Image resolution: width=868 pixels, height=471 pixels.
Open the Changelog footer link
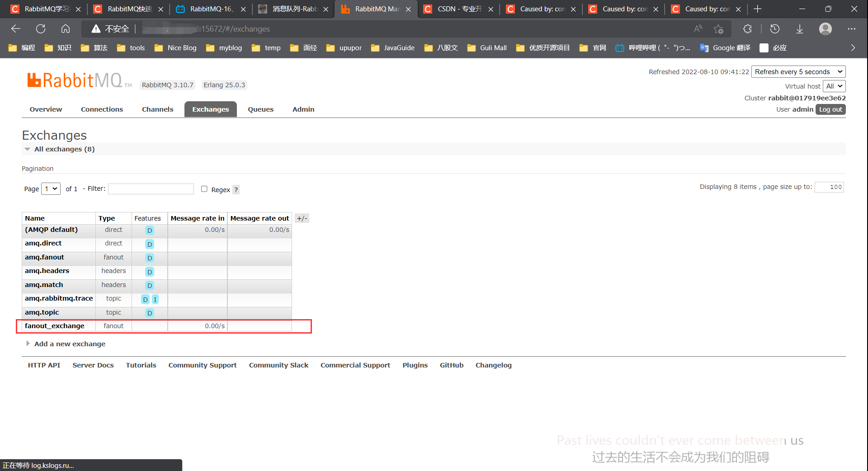tap(494, 365)
